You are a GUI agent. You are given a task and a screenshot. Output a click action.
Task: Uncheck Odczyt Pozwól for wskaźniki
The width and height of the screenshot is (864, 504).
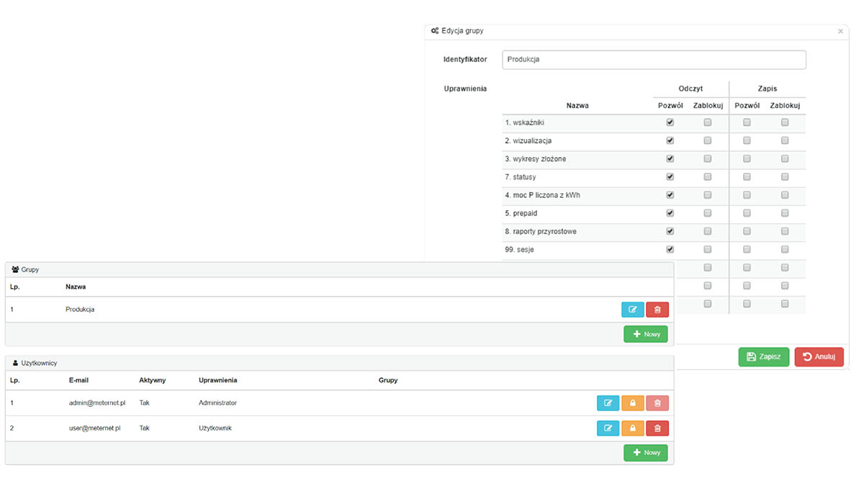pos(670,122)
